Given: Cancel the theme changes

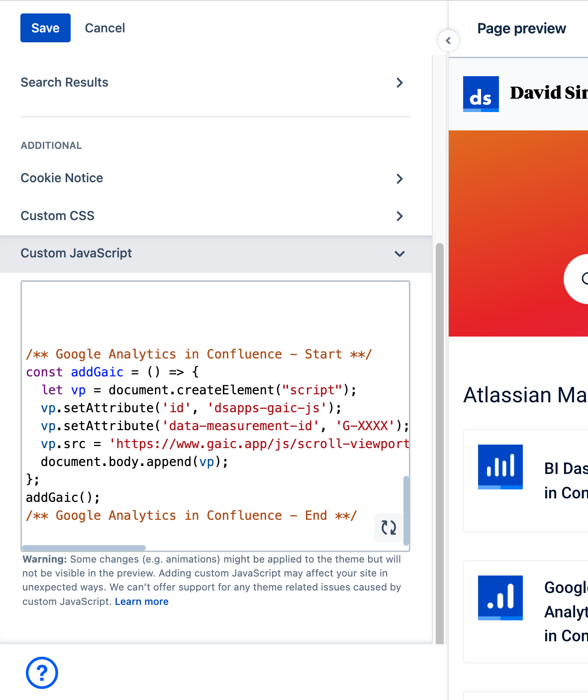Looking at the screenshot, I should coord(104,28).
